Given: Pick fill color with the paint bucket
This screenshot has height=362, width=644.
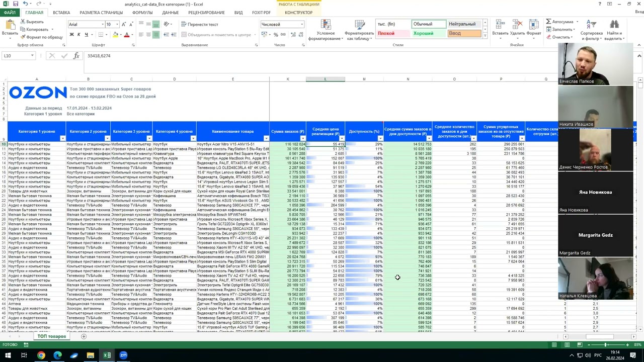Looking at the screenshot, I should coord(115,35).
